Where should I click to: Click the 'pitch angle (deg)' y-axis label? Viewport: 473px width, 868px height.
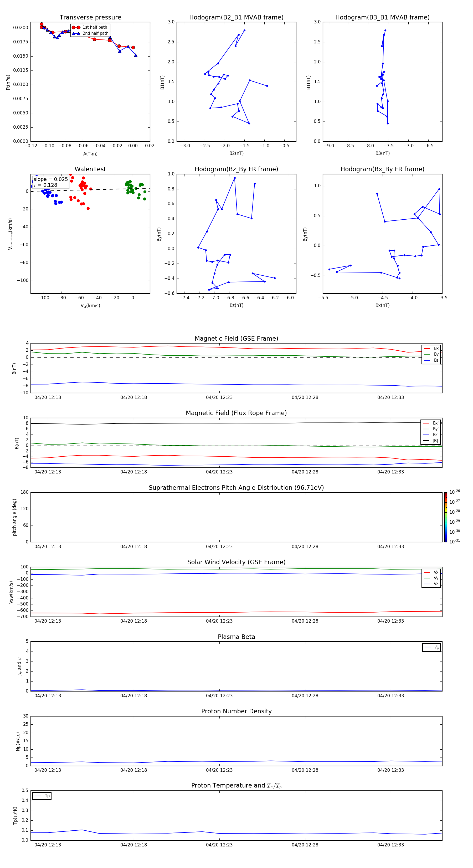pos(14,517)
